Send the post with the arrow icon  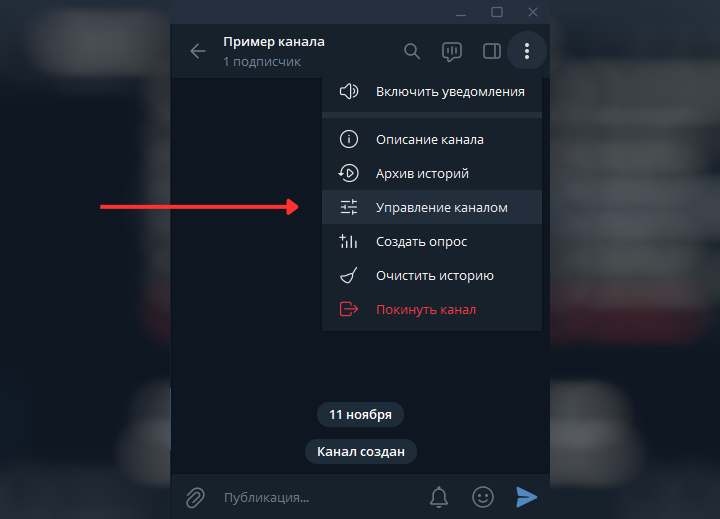[526, 497]
